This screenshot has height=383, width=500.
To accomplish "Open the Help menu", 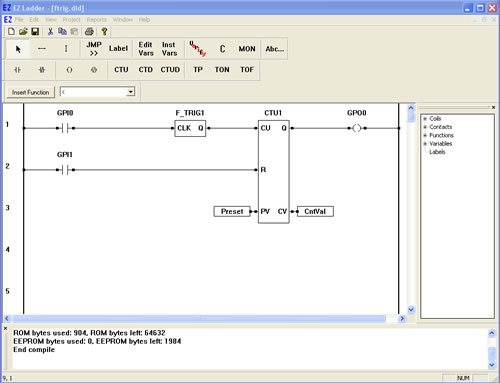I will pyautogui.click(x=144, y=20).
